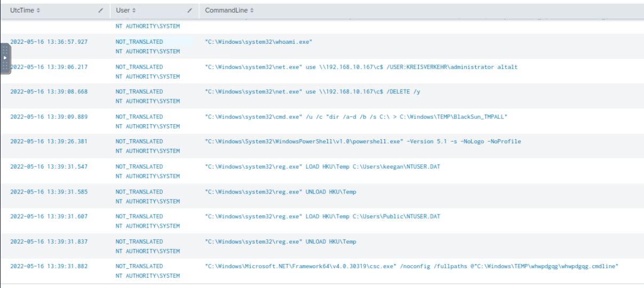Viewport: 644px width, 288px height.
Task: Click reg.exe LOAD keegan NTUSER.DAT command
Action: pyautogui.click(x=323, y=167)
